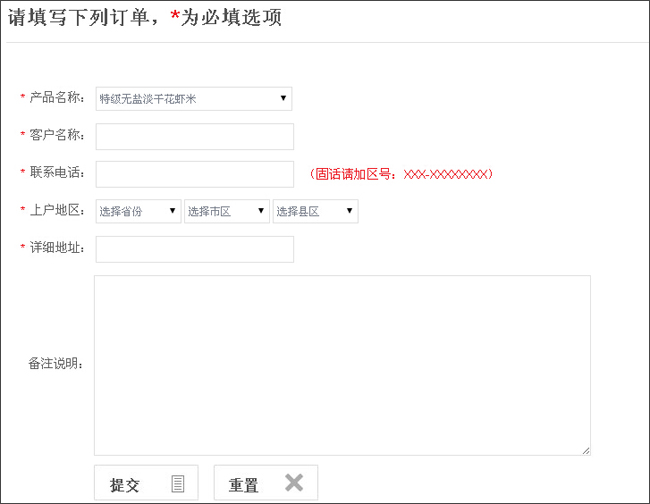Click inside the 备注说明 textarea
The width and height of the screenshot is (650, 504).
342,365
